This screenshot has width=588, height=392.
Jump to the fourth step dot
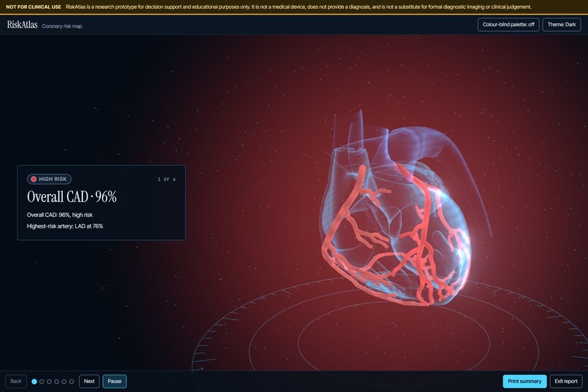pyautogui.click(x=57, y=382)
